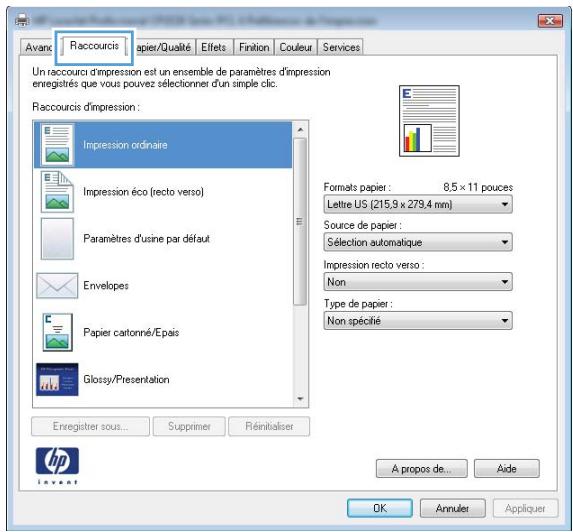The width and height of the screenshot is (573, 532).
Task: Click the Réinitialiser button
Action: (x=269, y=426)
